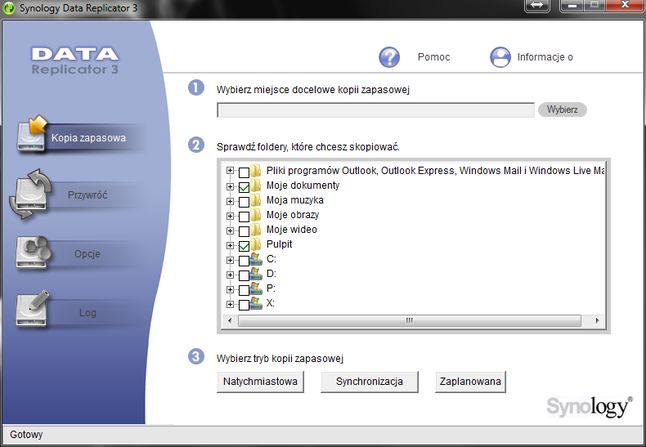Image resolution: width=646 pixels, height=447 pixels.
Task: Click the Pliki programów Outlook folder icon
Action: [x=256, y=171]
